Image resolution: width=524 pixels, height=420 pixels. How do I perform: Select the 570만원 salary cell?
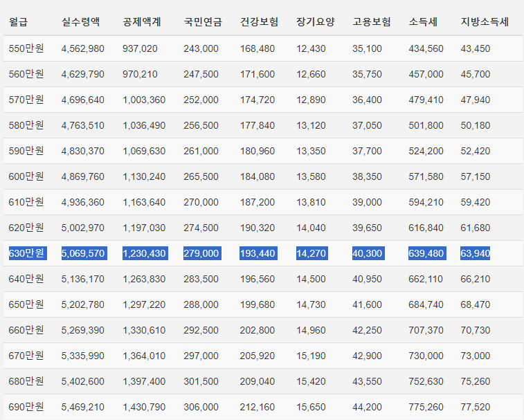click(26, 100)
